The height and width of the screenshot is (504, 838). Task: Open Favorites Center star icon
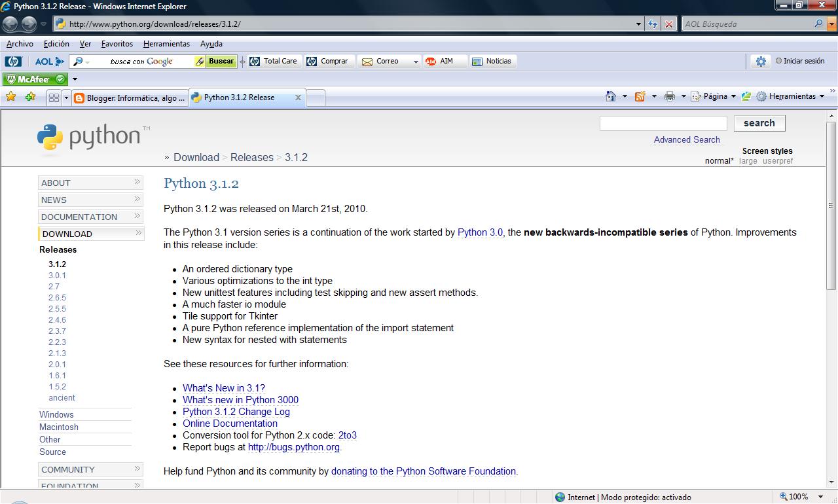[x=11, y=97]
